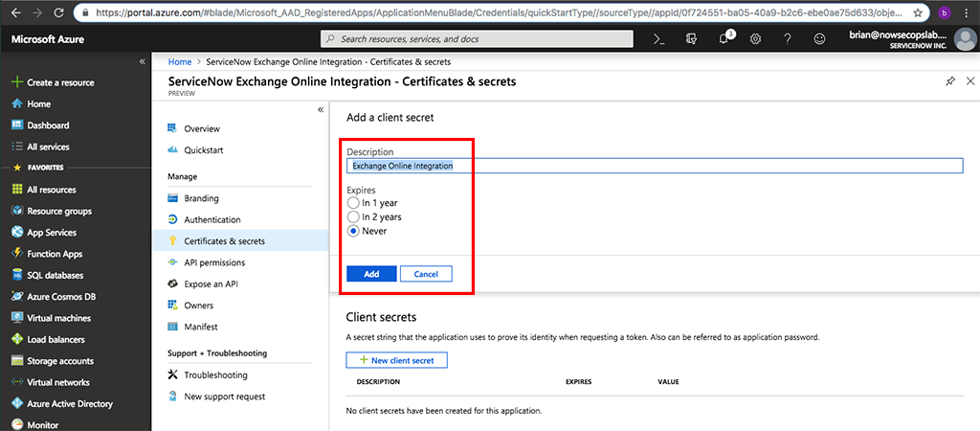This screenshot has height=431, width=980.
Task: Click the Storage accounts icon
Action: 17,361
